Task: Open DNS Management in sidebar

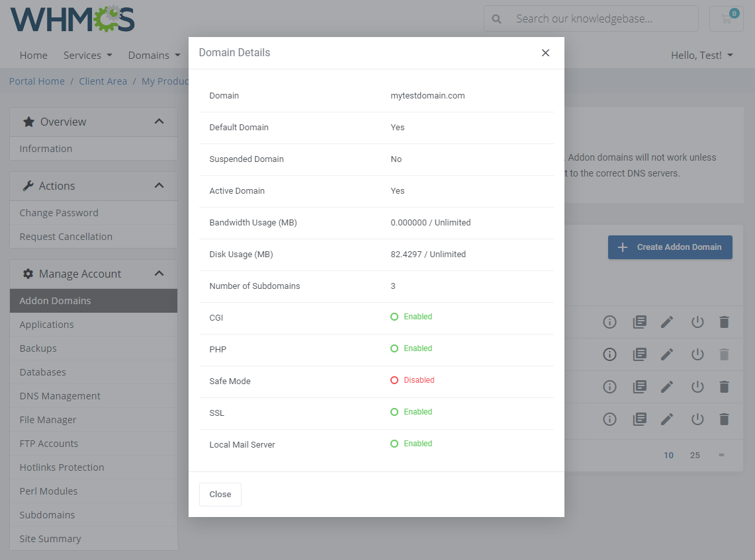Action: tap(60, 396)
